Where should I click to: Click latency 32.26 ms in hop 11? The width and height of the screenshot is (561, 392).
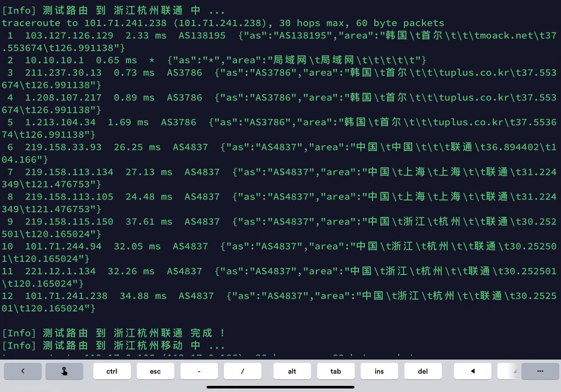pos(131,271)
